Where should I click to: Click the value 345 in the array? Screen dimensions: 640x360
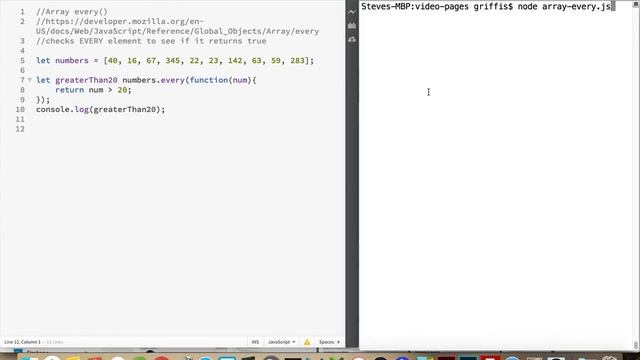(x=173, y=60)
